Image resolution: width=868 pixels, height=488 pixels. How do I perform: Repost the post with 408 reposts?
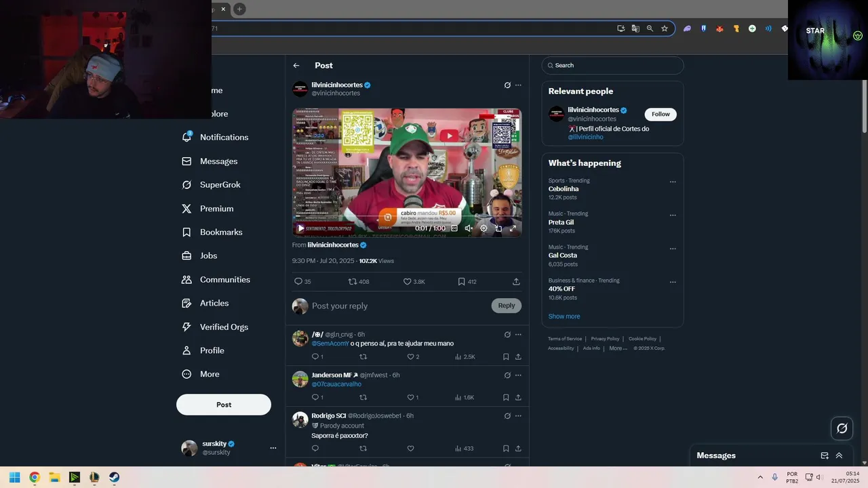359,281
